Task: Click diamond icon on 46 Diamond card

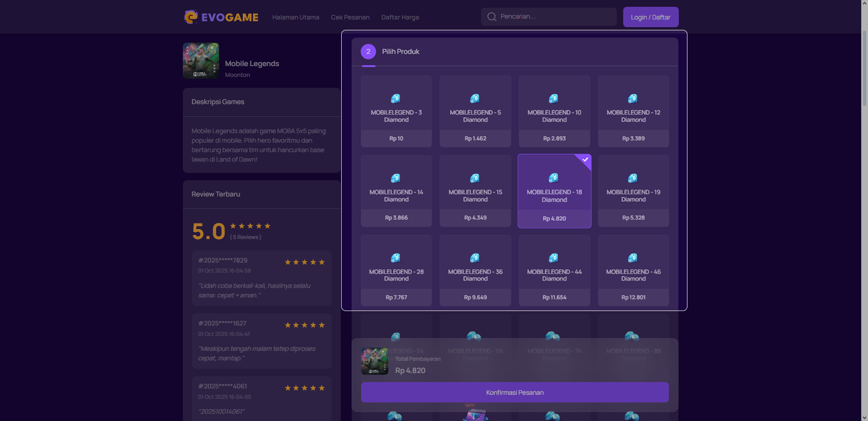Action: click(x=633, y=258)
